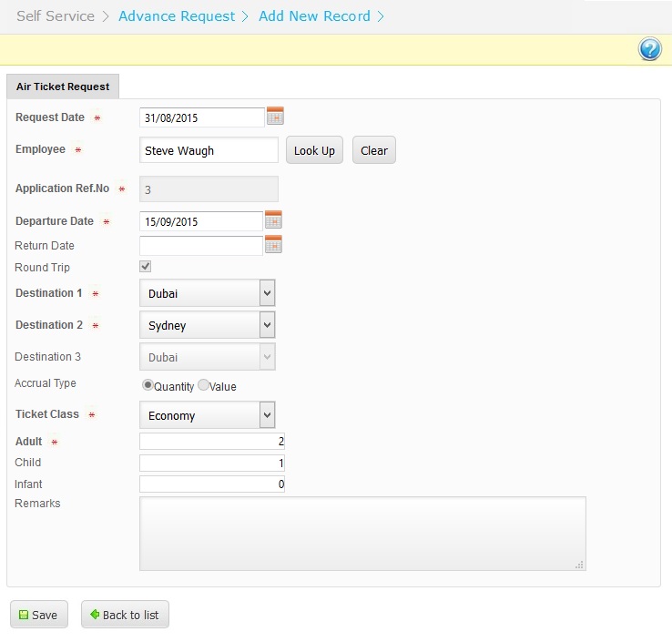Click the Round Trip label
Image resolution: width=672 pixels, height=642 pixels.
point(42,268)
